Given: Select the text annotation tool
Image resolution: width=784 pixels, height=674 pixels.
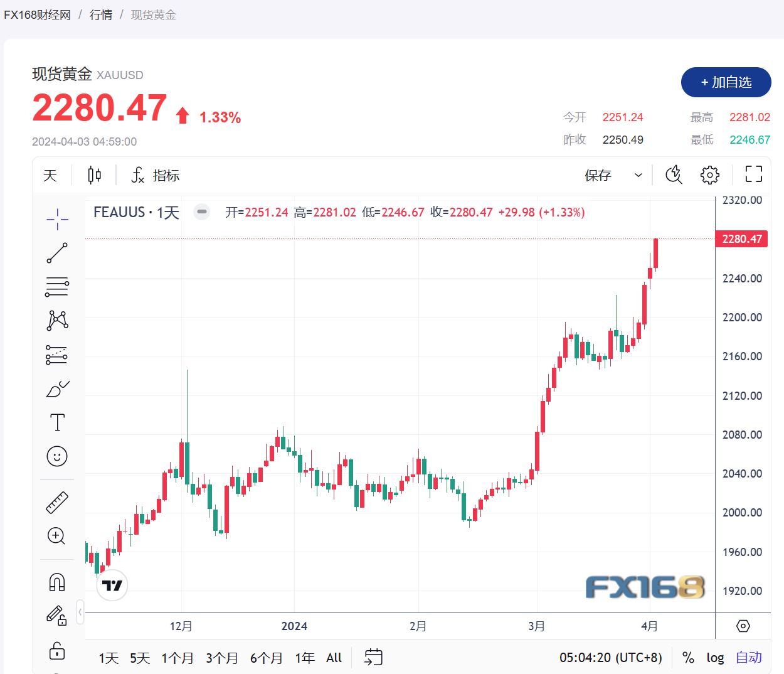Looking at the screenshot, I should [x=56, y=422].
